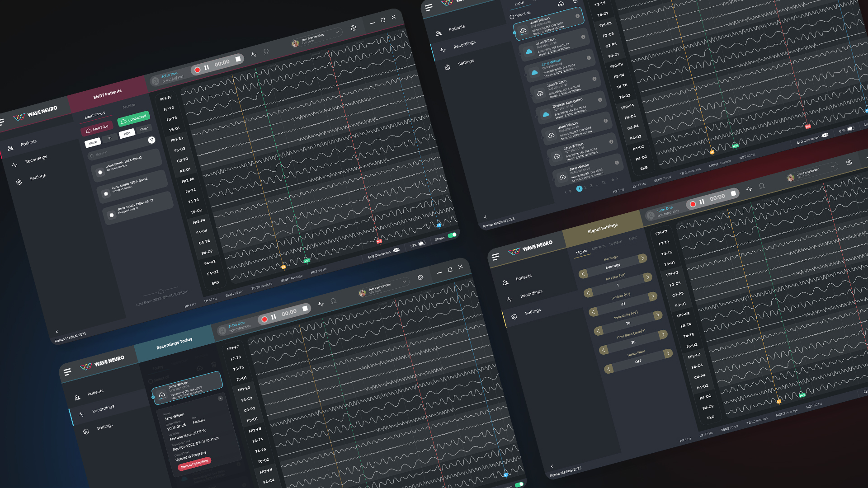Open gear settings in MeRT Patients title bar
Viewport: 868px width, 488px height.
(354, 28)
